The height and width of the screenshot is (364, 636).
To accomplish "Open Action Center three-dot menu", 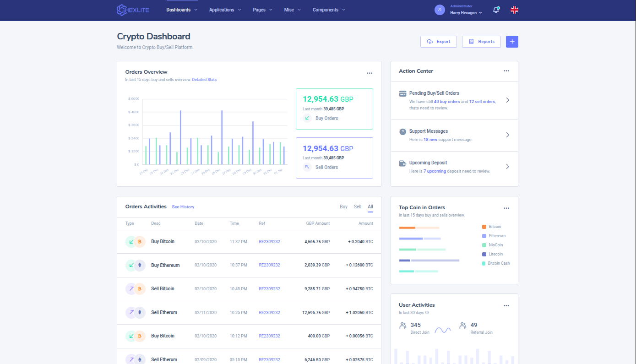I will tap(506, 71).
